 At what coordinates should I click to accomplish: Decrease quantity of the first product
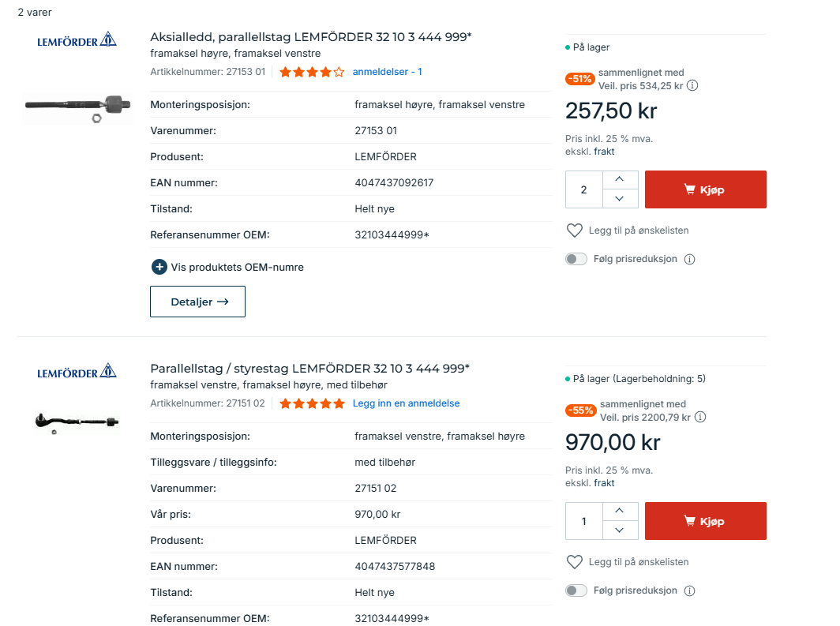click(x=620, y=199)
